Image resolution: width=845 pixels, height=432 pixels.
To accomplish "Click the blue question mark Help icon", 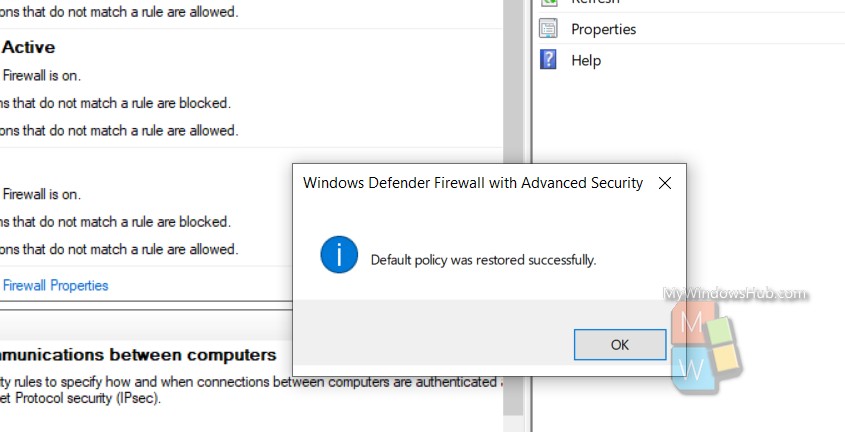I will point(548,59).
